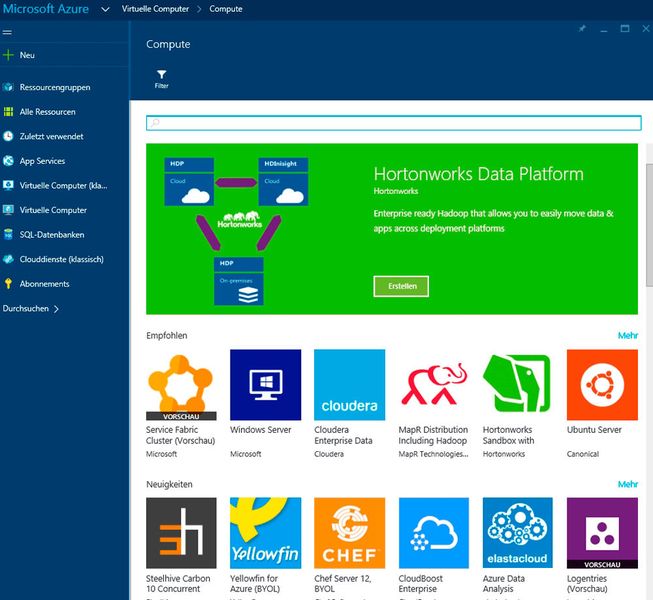Click Clouddienste (klassisch) label
This screenshot has width=653, height=600.
pyautogui.click(x=62, y=259)
